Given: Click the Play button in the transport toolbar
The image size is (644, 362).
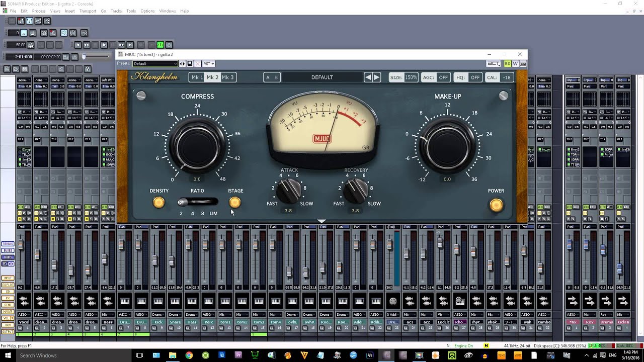Looking at the screenshot, I should tap(104, 45).
